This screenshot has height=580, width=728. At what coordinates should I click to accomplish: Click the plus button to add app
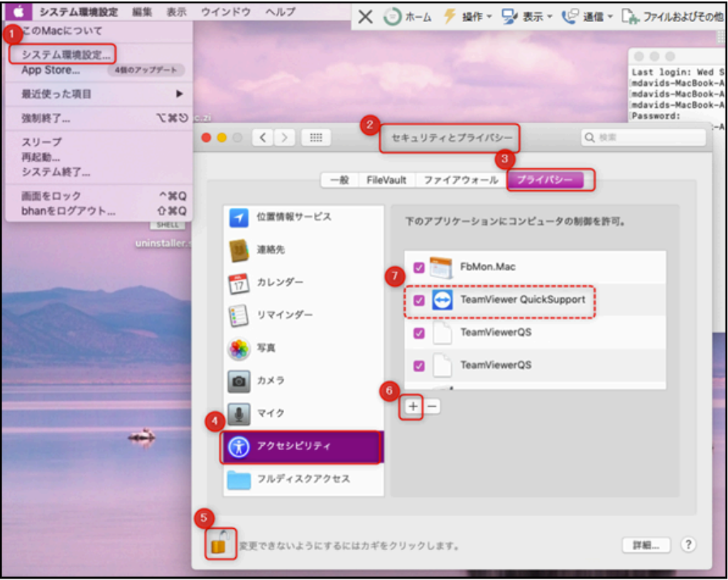[413, 407]
